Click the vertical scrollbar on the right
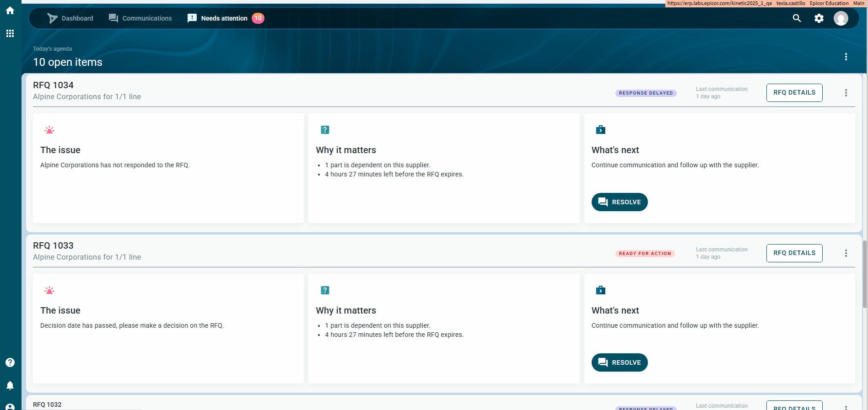The height and width of the screenshot is (410, 868). tap(864, 274)
